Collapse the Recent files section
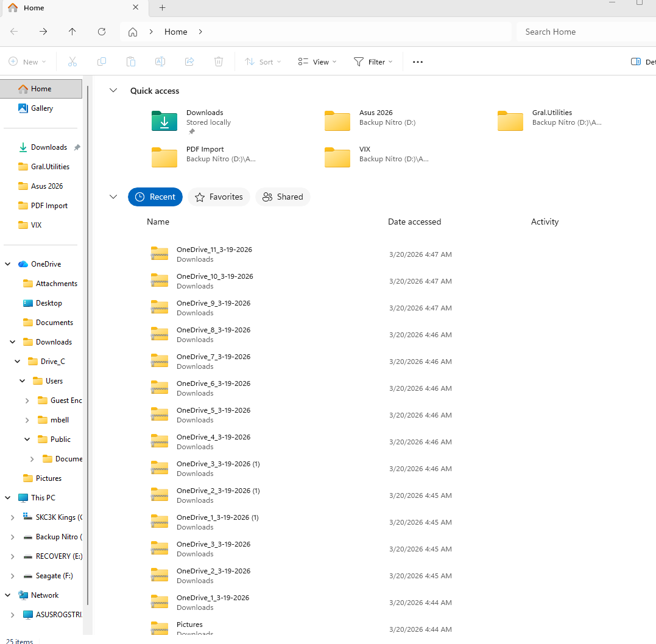This screenshot has height=644, width=656. [x=113, y=197]
